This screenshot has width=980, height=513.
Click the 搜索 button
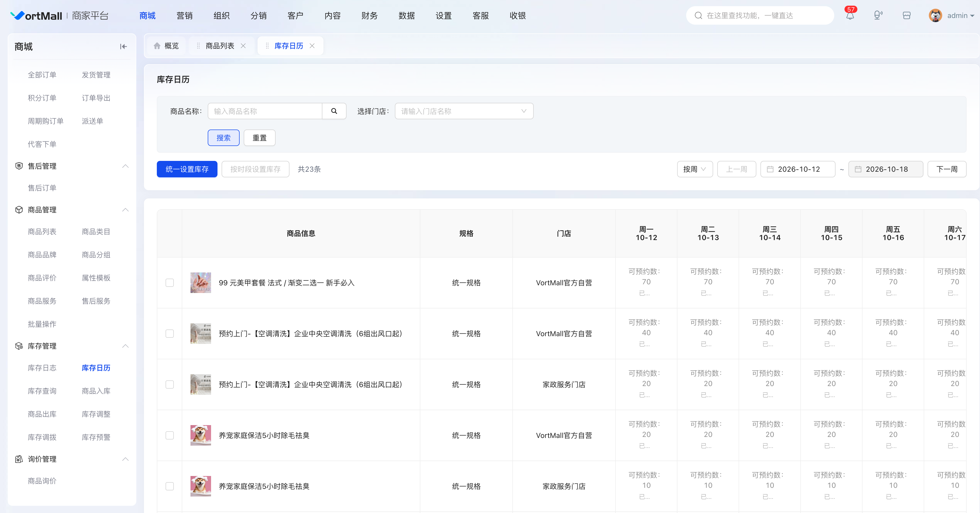pos(223,138)
